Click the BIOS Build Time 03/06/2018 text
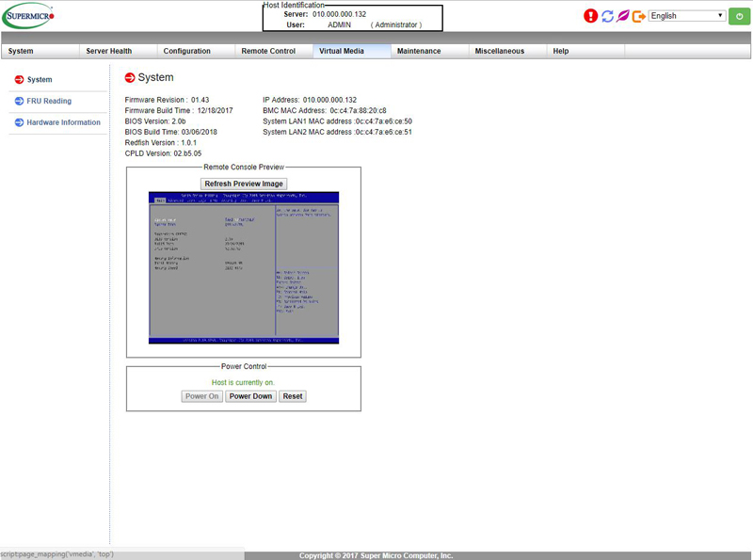Screen dimensions: 753x560 pyautogui.click(x=171, y=132)
